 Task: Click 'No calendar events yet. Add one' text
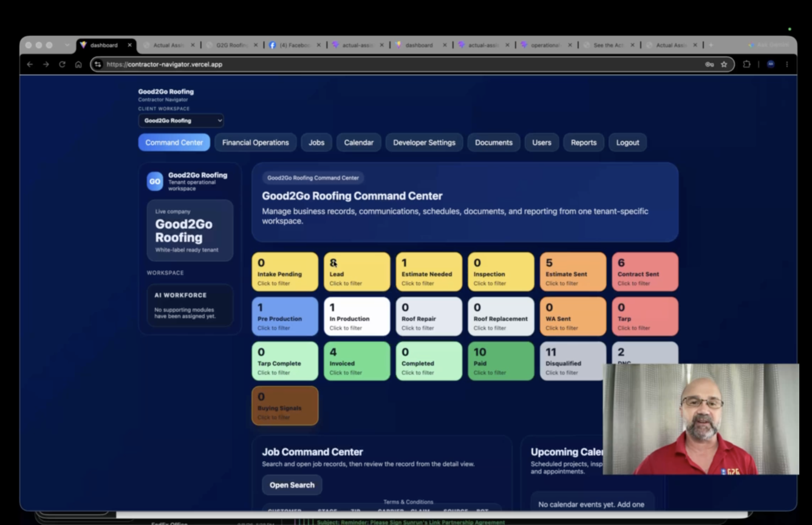(x=591, y=504)
